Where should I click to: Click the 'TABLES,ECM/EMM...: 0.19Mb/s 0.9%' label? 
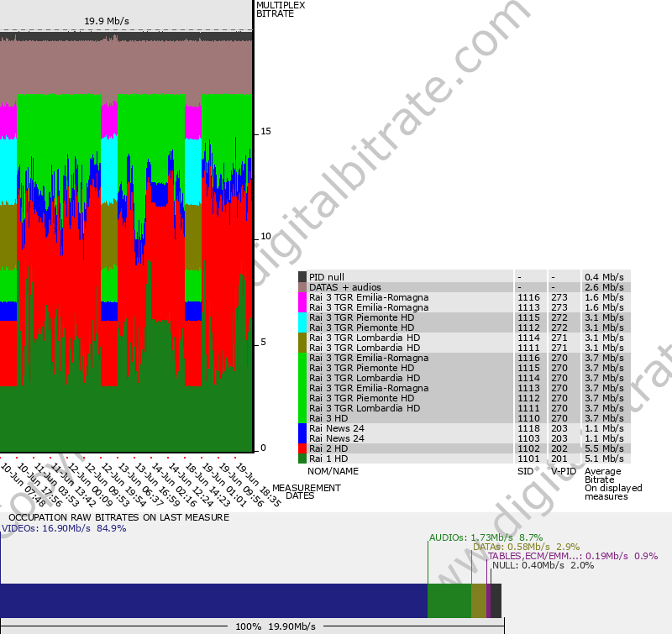[573, 556]
